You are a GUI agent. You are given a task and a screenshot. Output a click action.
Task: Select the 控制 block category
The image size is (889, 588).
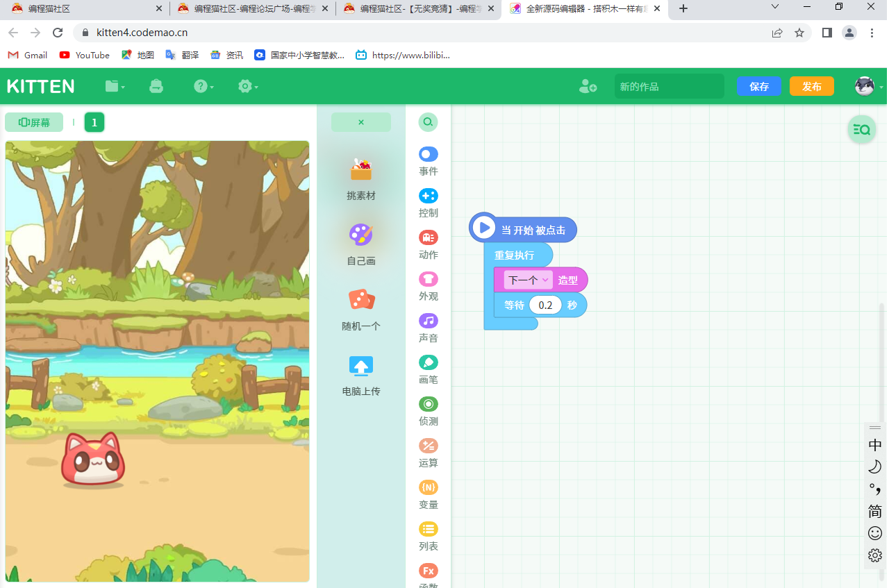[x=429, y=203]
